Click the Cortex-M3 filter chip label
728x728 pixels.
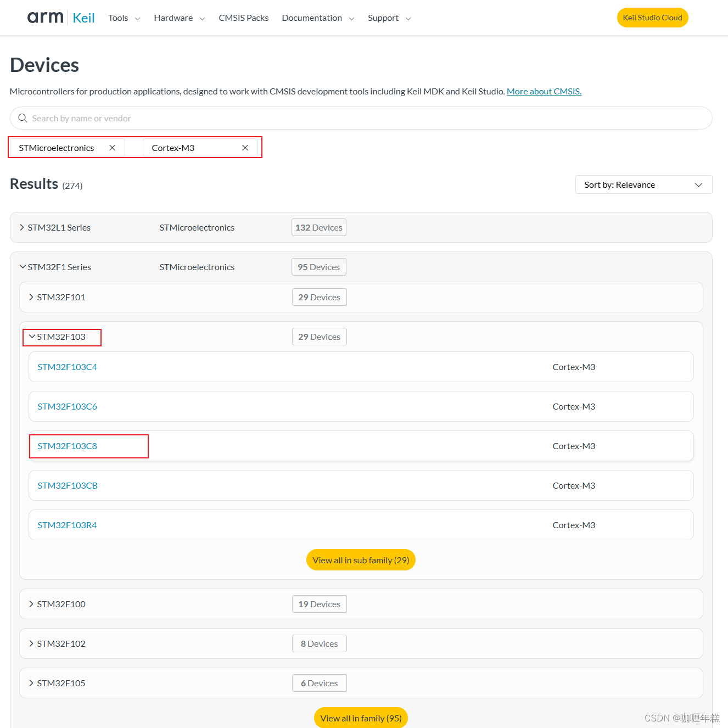pyautogui.click(x=173, y=148)
